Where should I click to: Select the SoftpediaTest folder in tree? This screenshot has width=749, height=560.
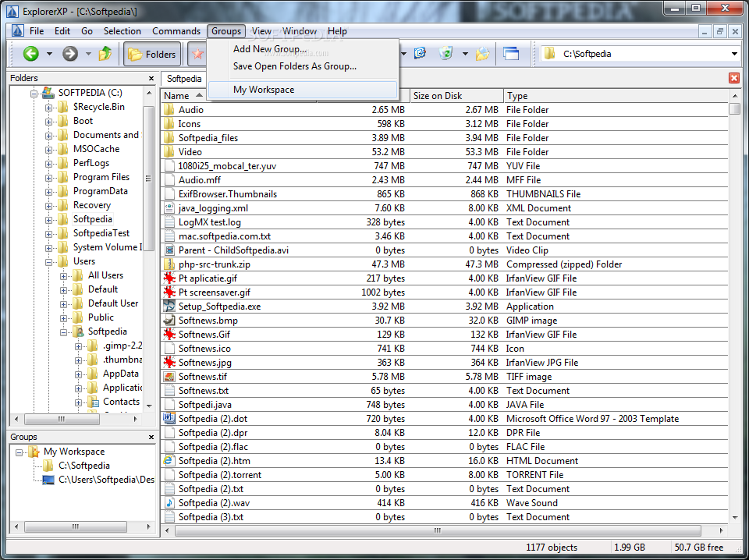point(101,233)
